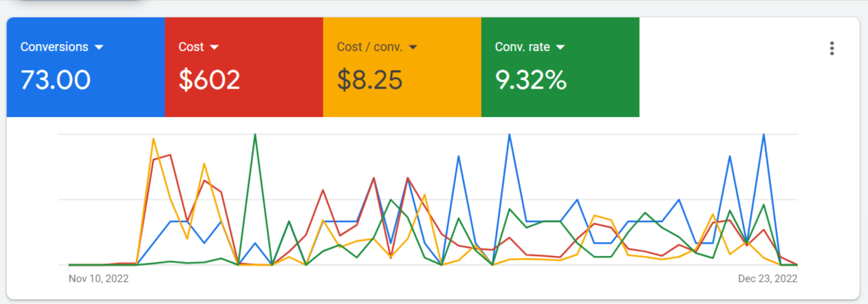
Task: Click the Conv. rate label text
Action: tap(522, 47)
